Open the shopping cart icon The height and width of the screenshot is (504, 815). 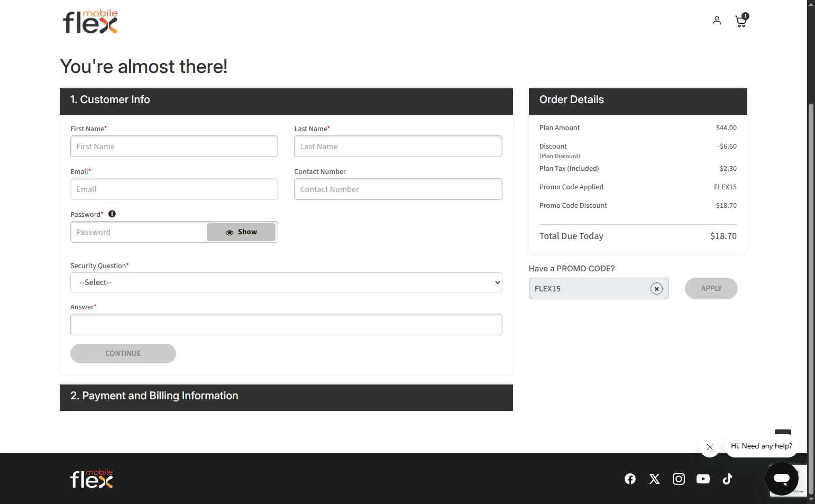click(741, 20)
